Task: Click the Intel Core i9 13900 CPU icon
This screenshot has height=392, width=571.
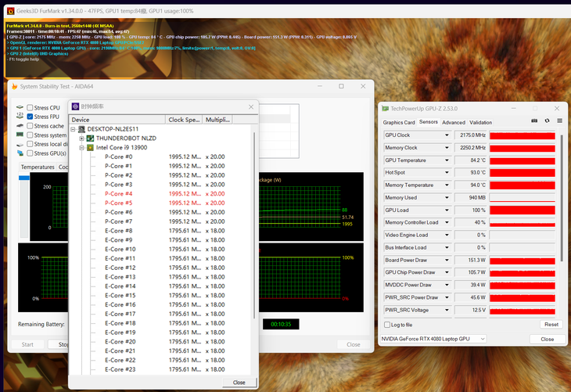Action: [x=90, y=148]
